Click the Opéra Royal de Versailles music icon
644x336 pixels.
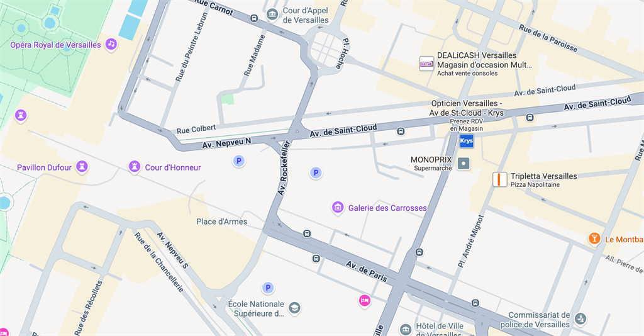tap(111, 44)
